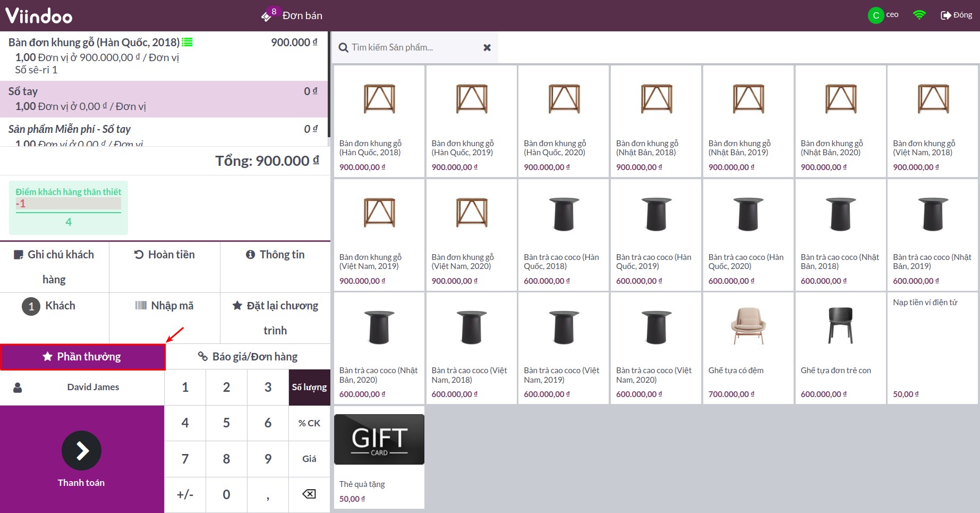Switch numpad to % CK discount mode
Viewport: 980px width, 513px height.
[x=309, y=423]
